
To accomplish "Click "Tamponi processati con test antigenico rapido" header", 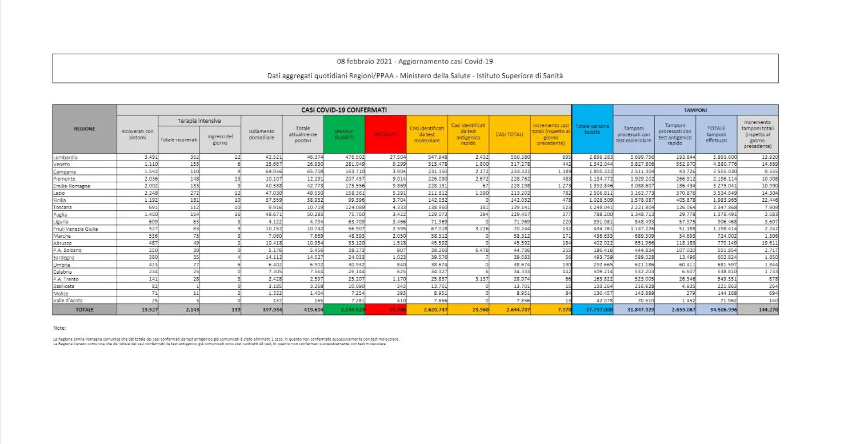I will point(675,134).
